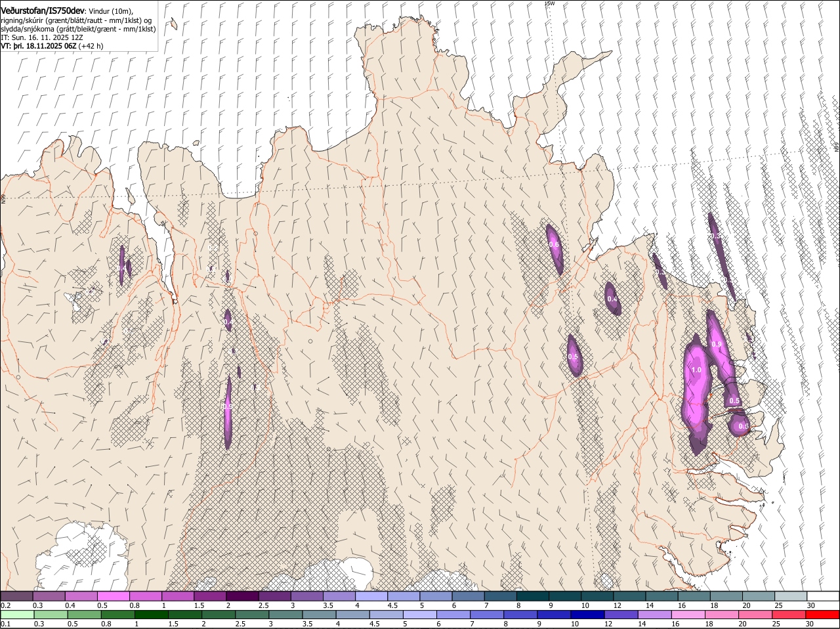This screenshot has width=840, height=629.
Task: Select the initial time 'IT: Sun. 16. 11. 2025 12Z'
Action: 41,37
